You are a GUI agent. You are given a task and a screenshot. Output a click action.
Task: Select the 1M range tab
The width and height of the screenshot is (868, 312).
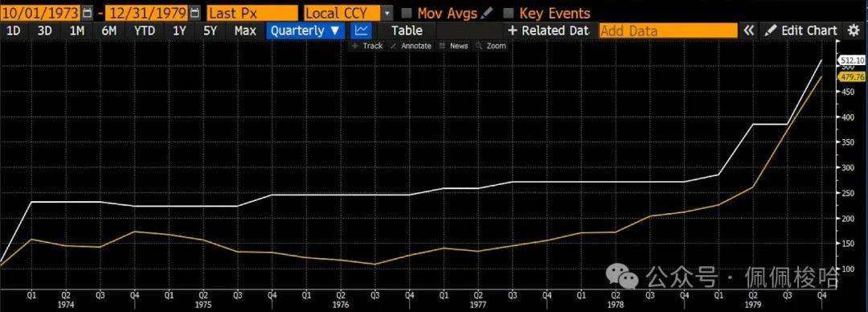click(77, 31)
